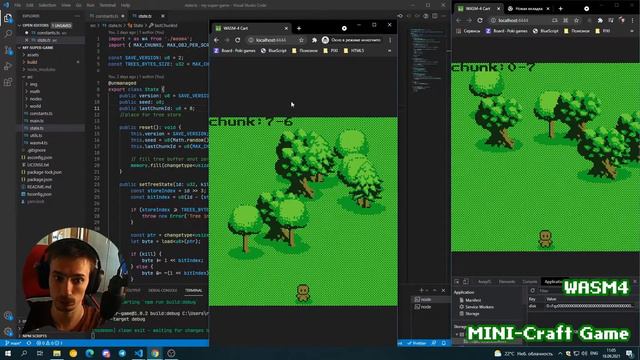Reload the page in the right Chrome window
The image size is (640, 360).
point(480,20)
